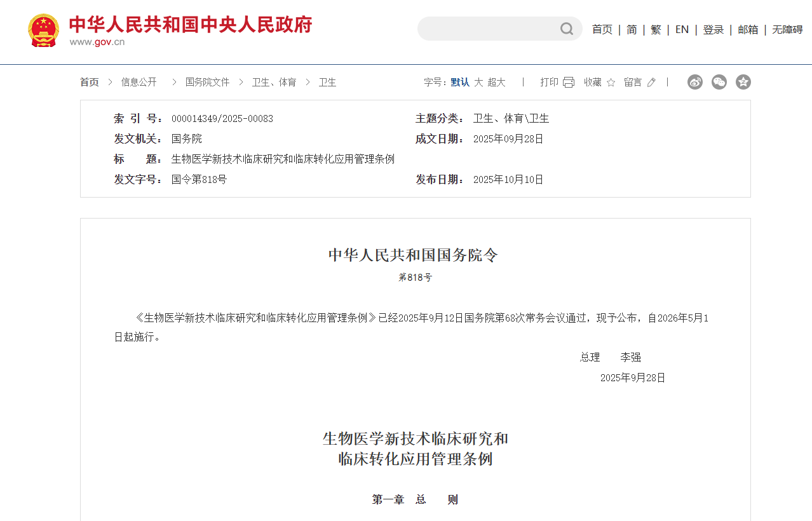Share this page via the WeChat icon
812x521 pixels.
pyautogui.click(x=719, y=81)
